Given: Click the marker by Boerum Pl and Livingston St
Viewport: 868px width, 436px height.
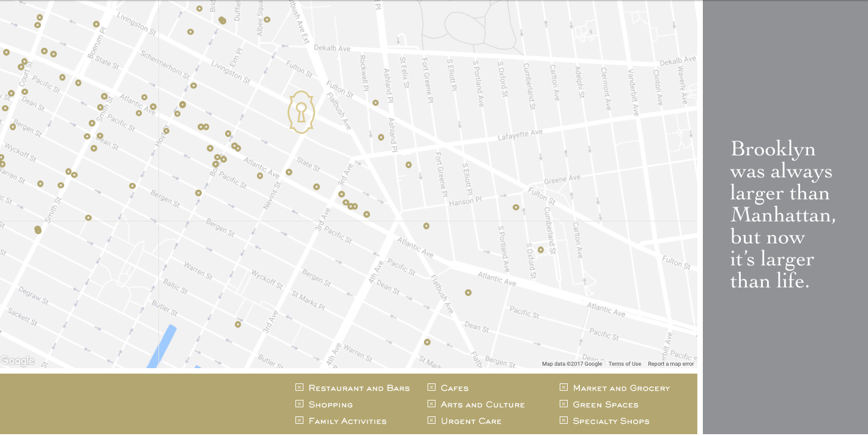Looking at the screenshot, I should 96,24.
